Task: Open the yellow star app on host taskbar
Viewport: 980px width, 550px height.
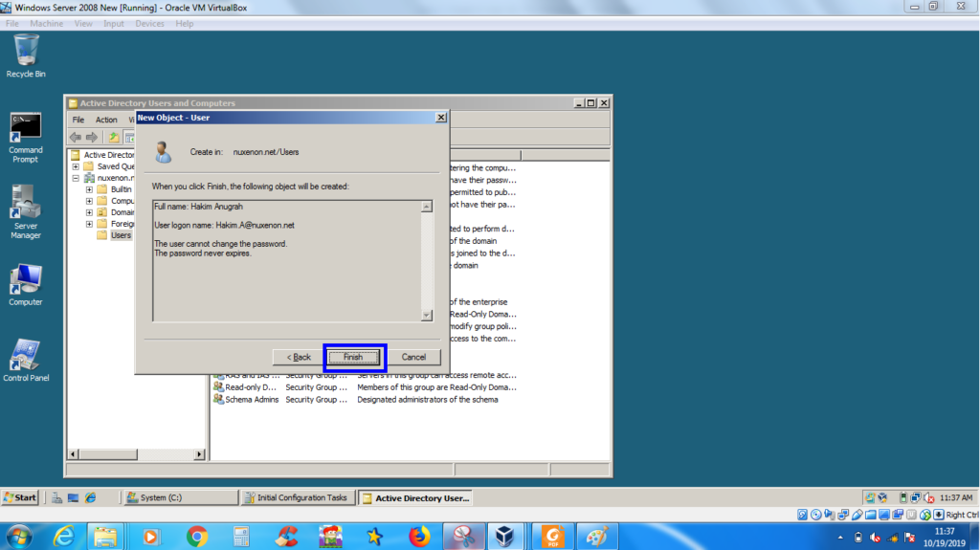Action: point(374,537)
